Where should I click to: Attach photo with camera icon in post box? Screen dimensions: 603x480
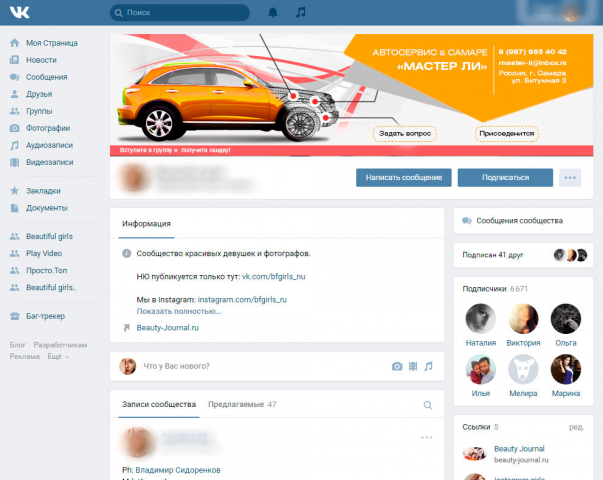(397, 366)
